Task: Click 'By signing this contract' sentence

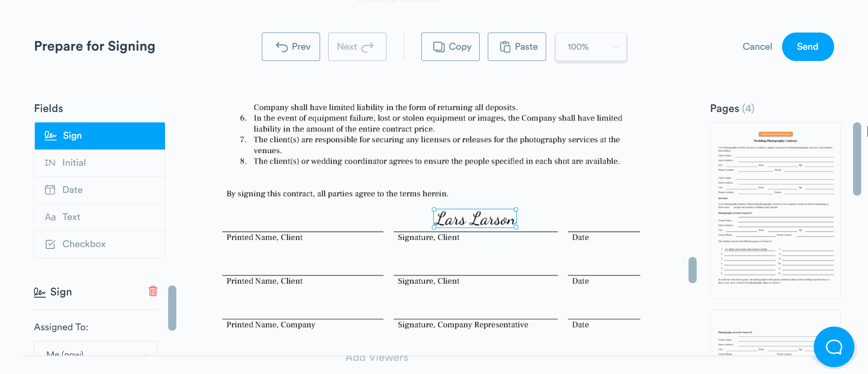Action: tap(337, 194)
